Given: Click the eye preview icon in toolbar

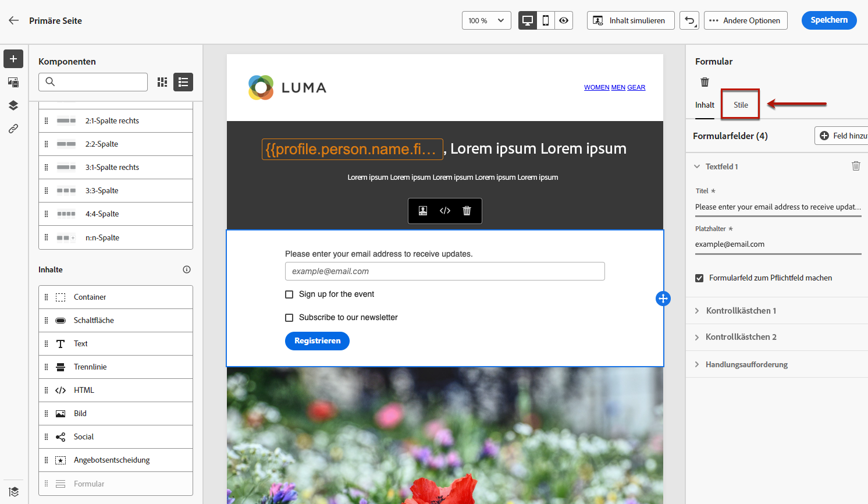Looking at the screenshot, I should click(x=564, y=20).
